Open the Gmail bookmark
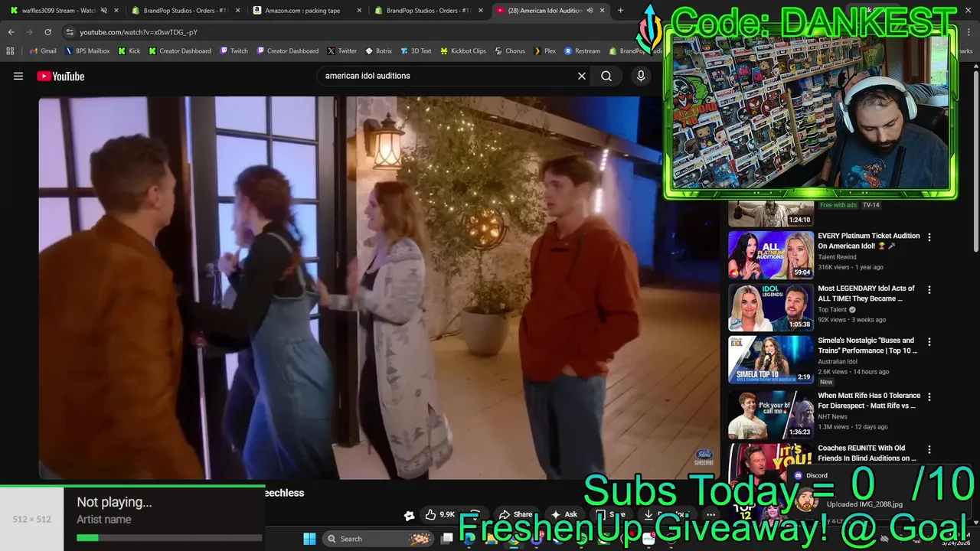The width and height of the screenshot is (980, 551). [43, 51]
